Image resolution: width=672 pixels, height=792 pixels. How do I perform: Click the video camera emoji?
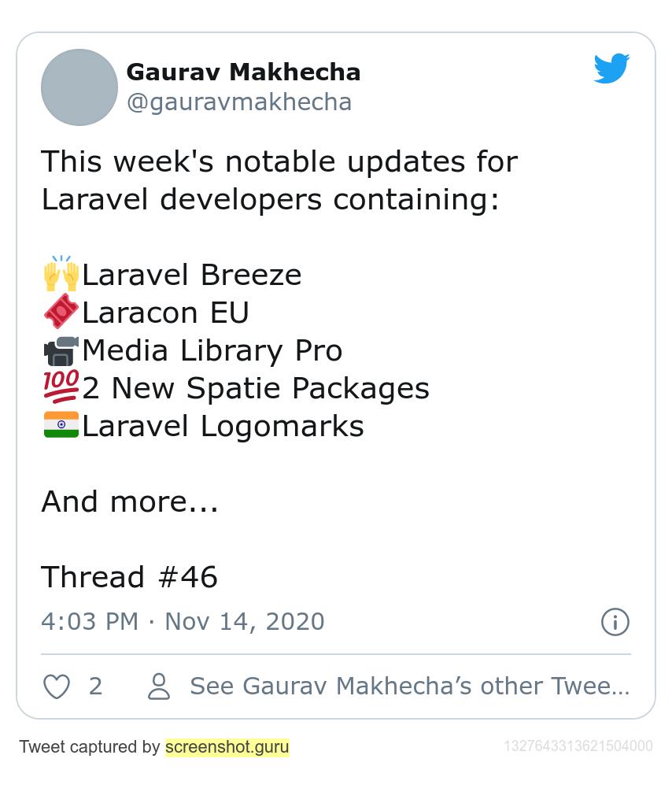pos(61,350)
